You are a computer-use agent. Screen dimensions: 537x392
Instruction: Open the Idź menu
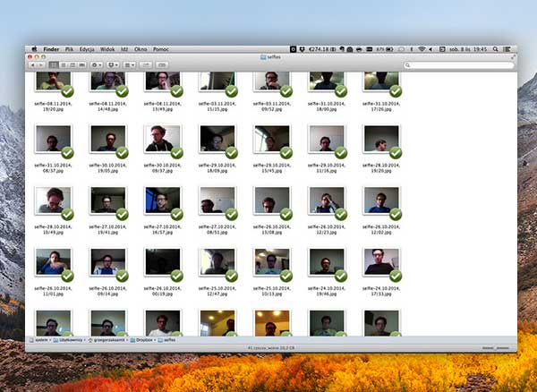[x=124, y=49]
